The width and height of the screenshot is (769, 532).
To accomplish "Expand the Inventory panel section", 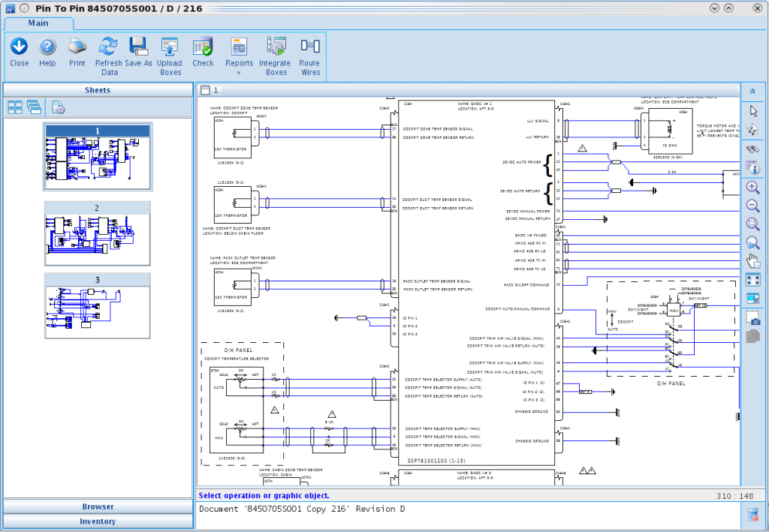I will [98, 521].
